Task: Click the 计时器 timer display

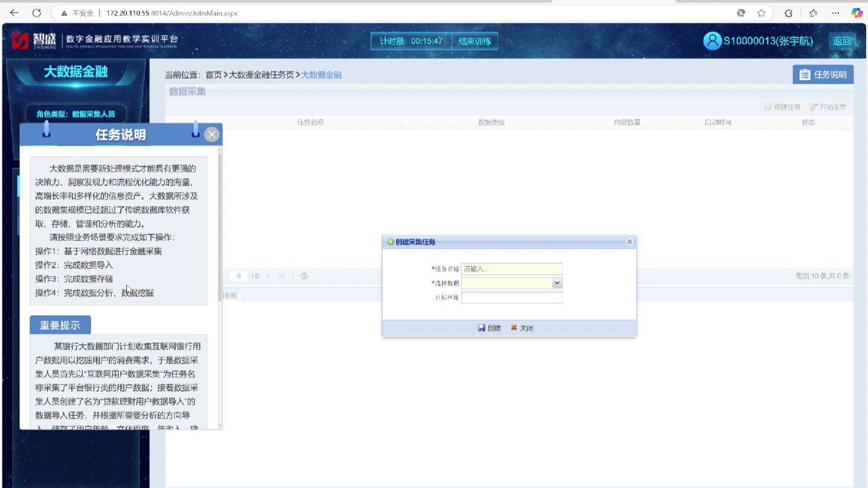Action: [411, 41]
